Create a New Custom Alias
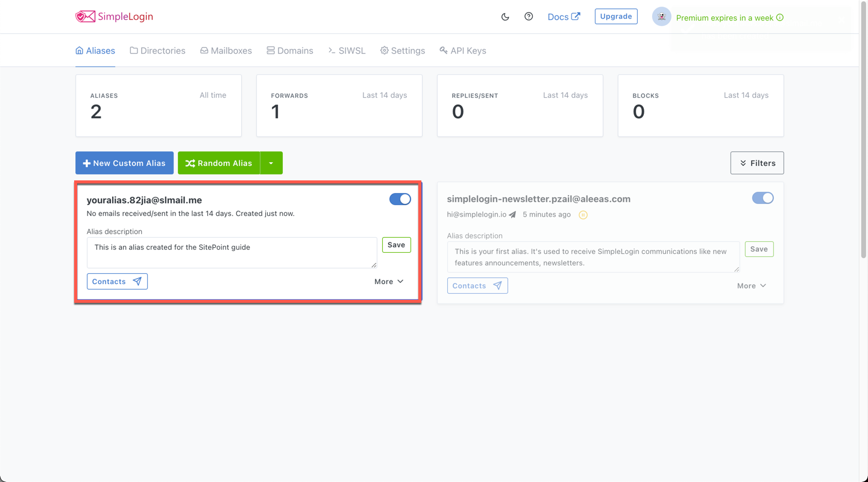The width and height of the screenshot is (868, 482). click(124, 163)
